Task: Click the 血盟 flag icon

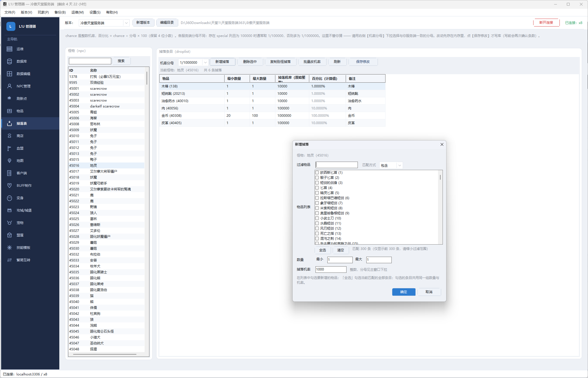Action: pos(10,148)
